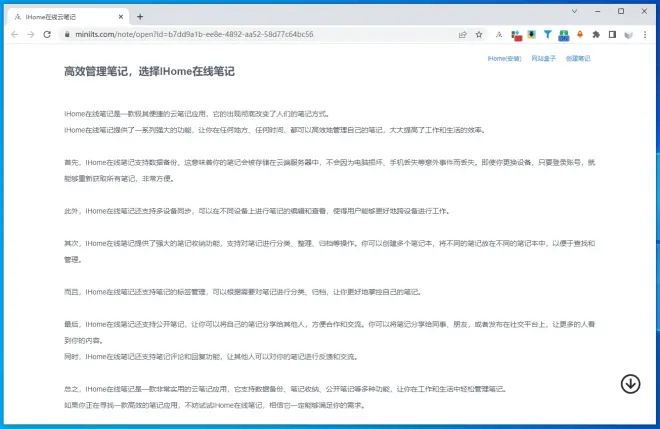The image size is (660, 429).
Task: Open Chrome's three-dot menu
Action: 643,34
